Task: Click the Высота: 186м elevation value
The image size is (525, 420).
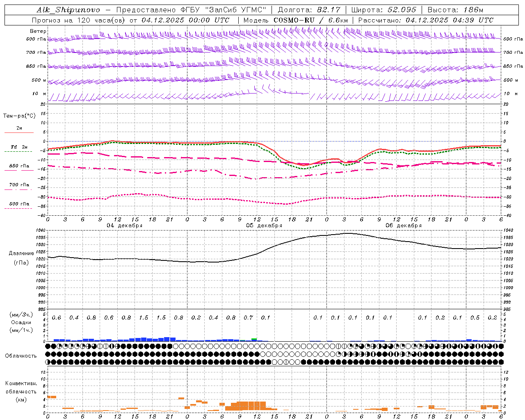Action: [x=455, y=10]
